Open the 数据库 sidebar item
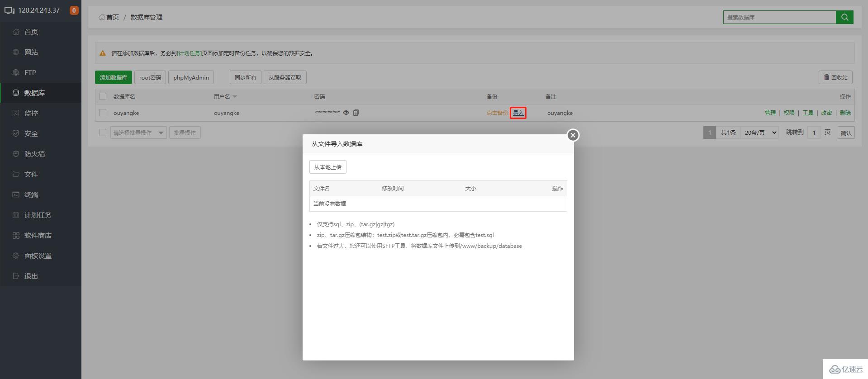Image resolution: width=868 pixels, height=379 pixels. coord(40,93)
